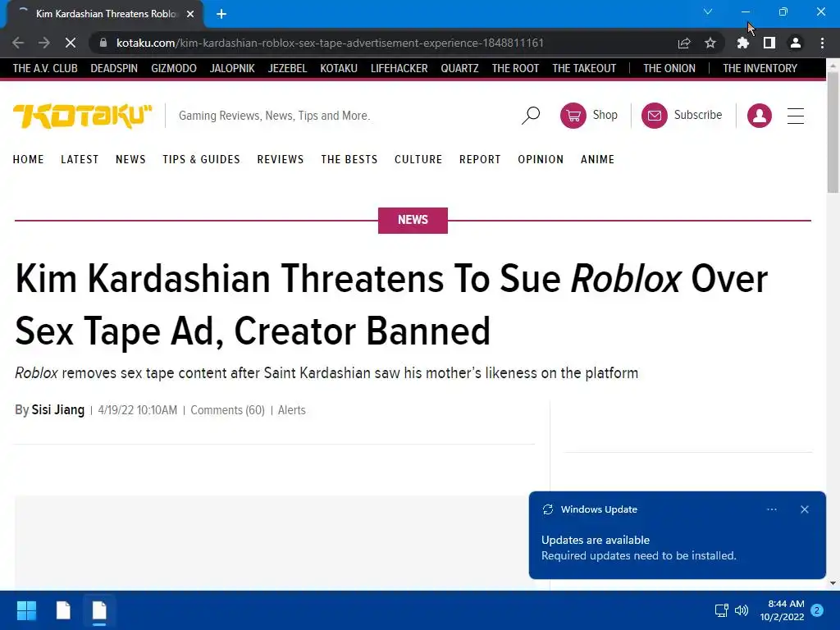Click the share page icon
This screenshot has height=630, width=840.
pyautogui.click(x=684, y=43)
